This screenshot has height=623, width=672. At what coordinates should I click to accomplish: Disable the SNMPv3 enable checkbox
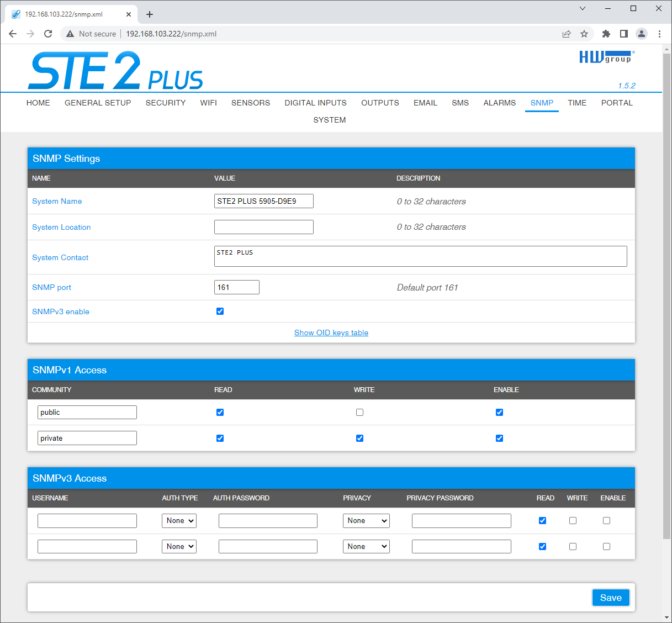[x=220, y=311]
